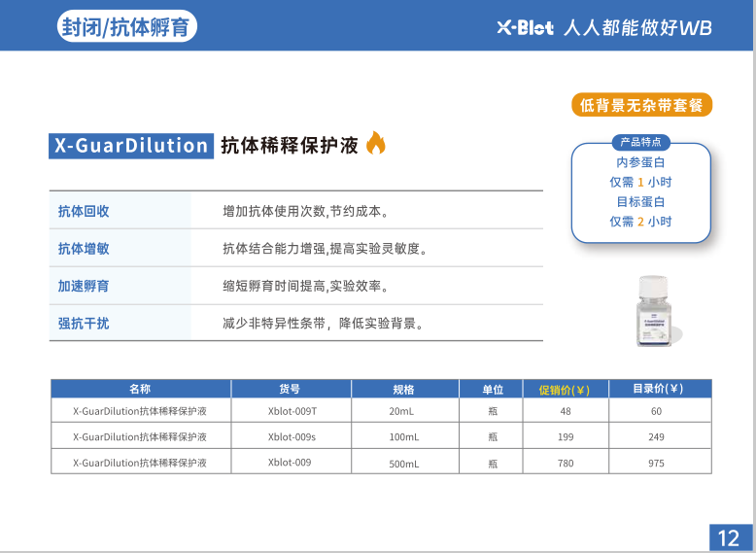The height and width of the screenshot is (553, 756).
Task: Click the 强抗干扰 feature label
Action: tap(84, 323)
